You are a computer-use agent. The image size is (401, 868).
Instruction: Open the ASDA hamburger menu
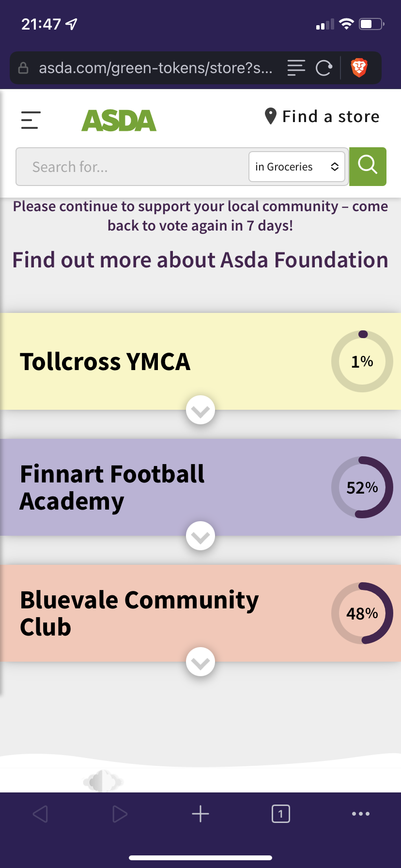pyautogui.click(x=31, y=120)
